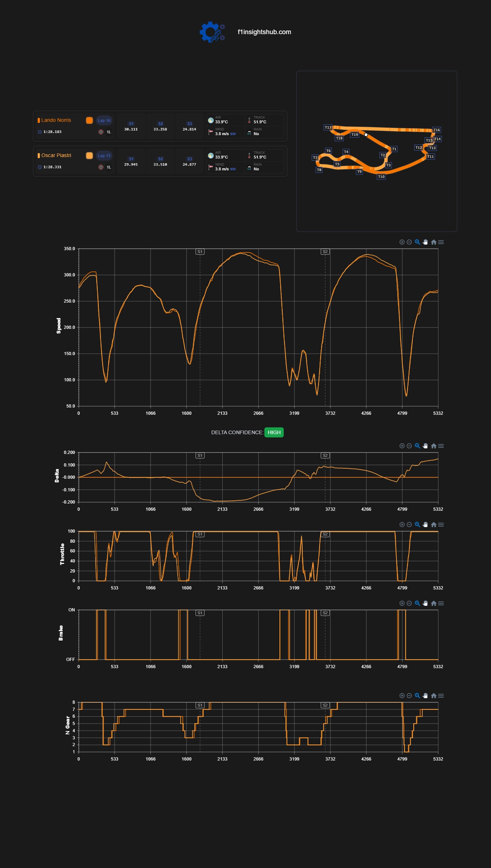Click the f1insightshub.com gear logo
491x868 pixels.
tap(212, 32)
